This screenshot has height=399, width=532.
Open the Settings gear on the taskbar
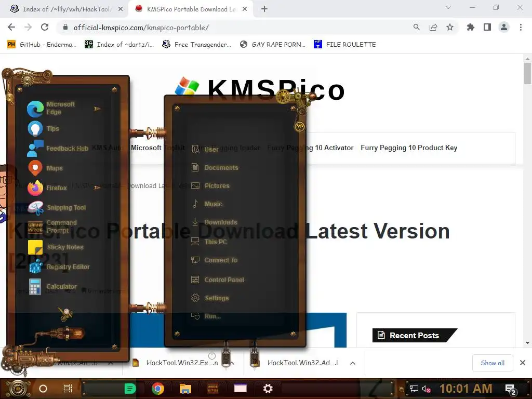coord(268,389)
